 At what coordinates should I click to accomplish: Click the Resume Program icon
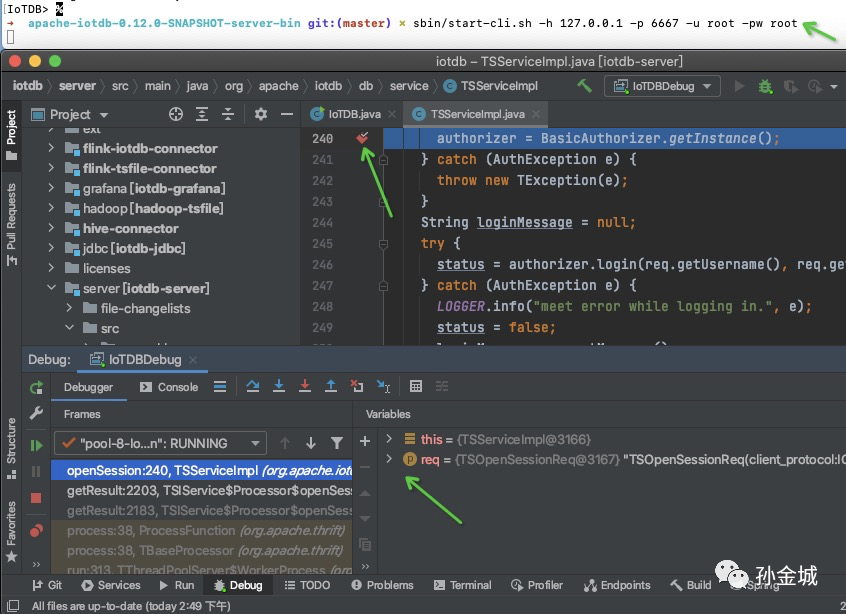tap(37, 445)
